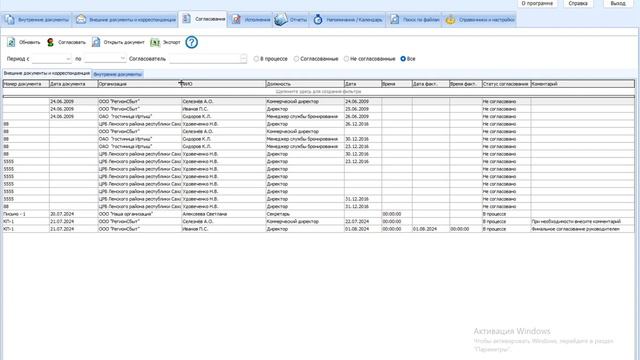Expand the Согласователь dropdown
The width and height of the screenshot is (640, 360).
click(x=244, y=59)
